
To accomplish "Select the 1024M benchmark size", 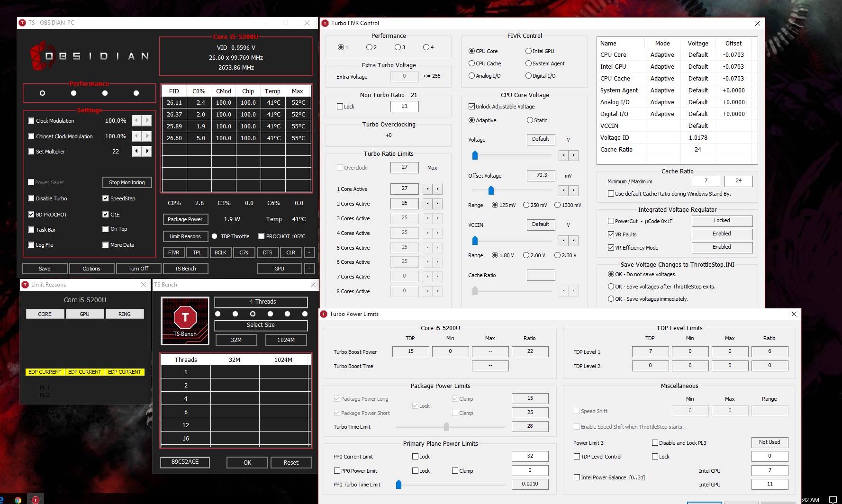I will tap(286, 340).
